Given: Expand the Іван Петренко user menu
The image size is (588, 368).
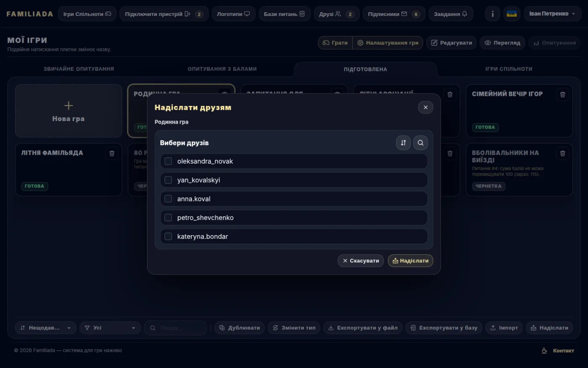Looking at the screenshot, I should pos(552,14).
